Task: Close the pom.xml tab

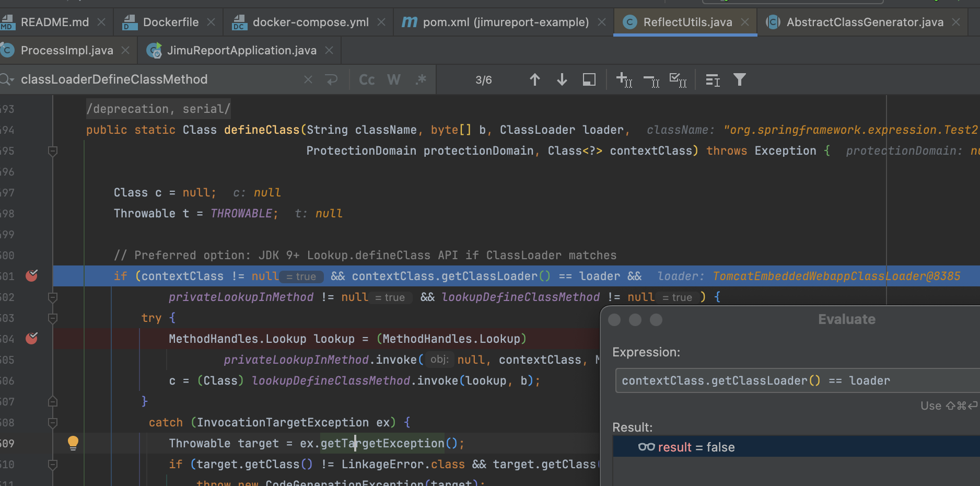Action: (x=602, y=22)
